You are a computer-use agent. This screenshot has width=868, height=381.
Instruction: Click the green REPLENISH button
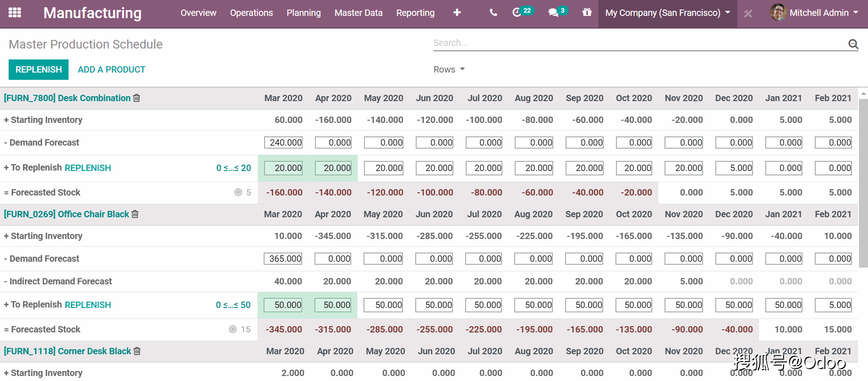click(39, 69)
